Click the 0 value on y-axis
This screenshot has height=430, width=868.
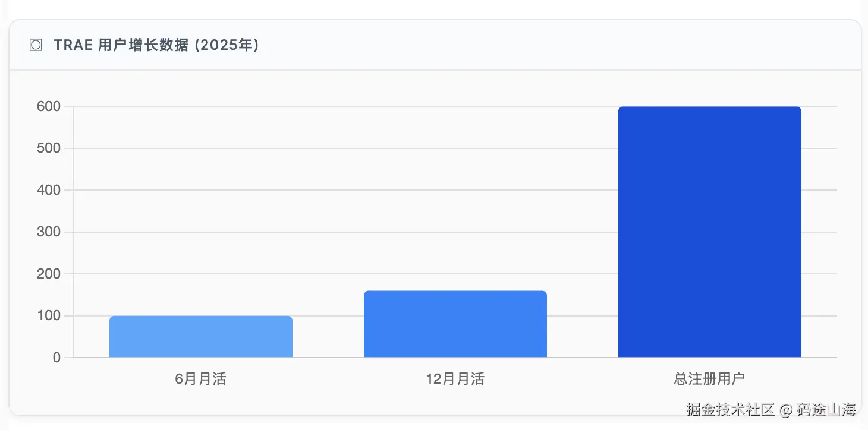coord(56,358)
